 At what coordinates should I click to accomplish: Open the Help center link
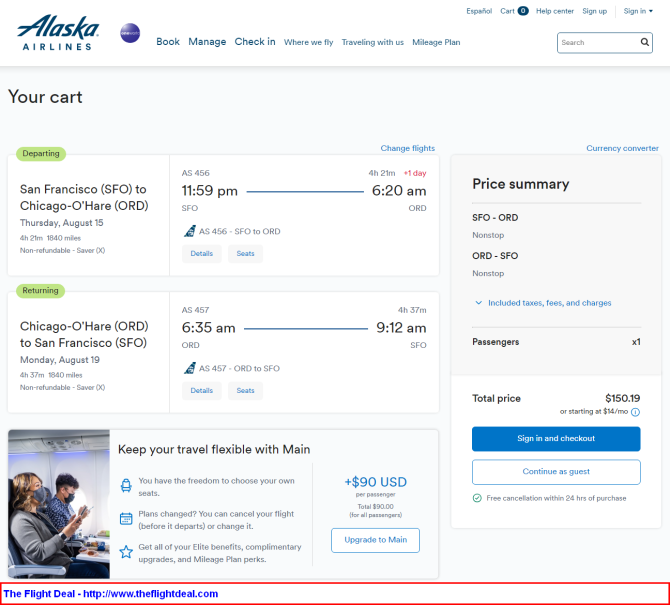555,11
